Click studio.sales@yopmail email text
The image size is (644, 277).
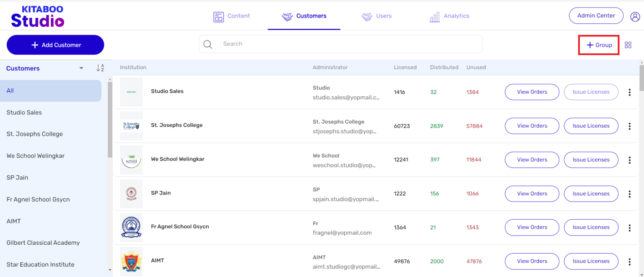pyautogui.click(x=346, y=98)
